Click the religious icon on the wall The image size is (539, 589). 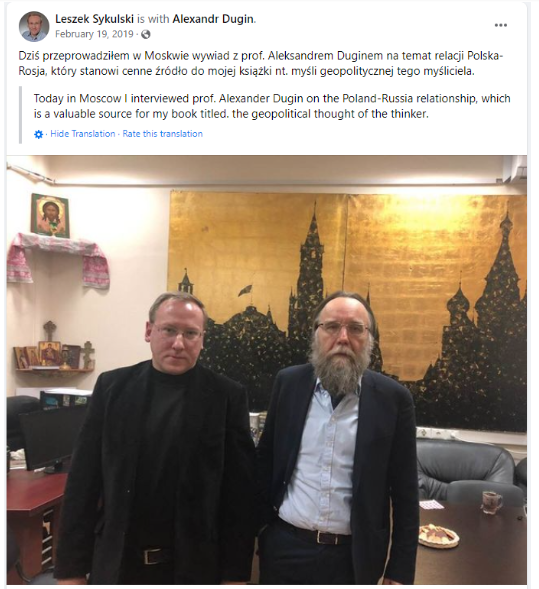coord(50,216)
